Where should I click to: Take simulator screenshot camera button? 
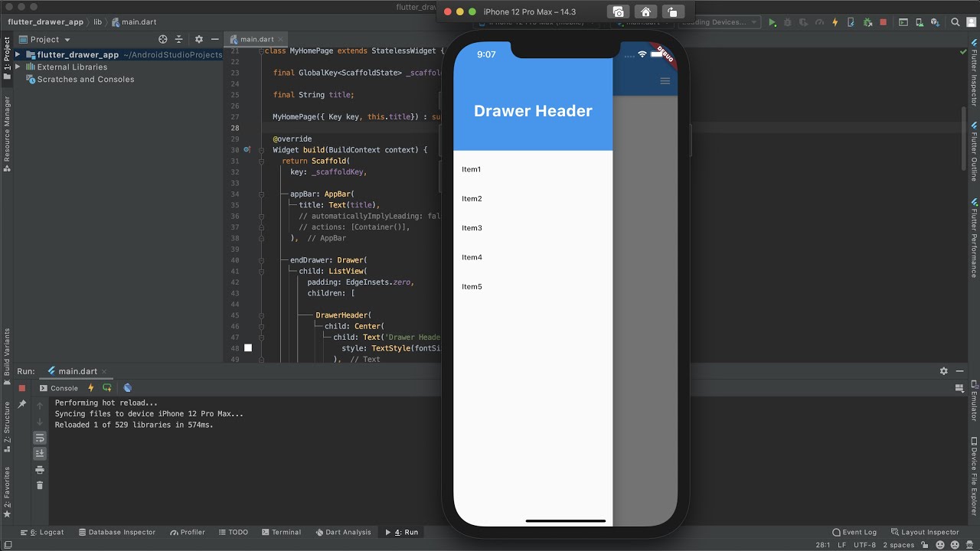click(618, 11)
